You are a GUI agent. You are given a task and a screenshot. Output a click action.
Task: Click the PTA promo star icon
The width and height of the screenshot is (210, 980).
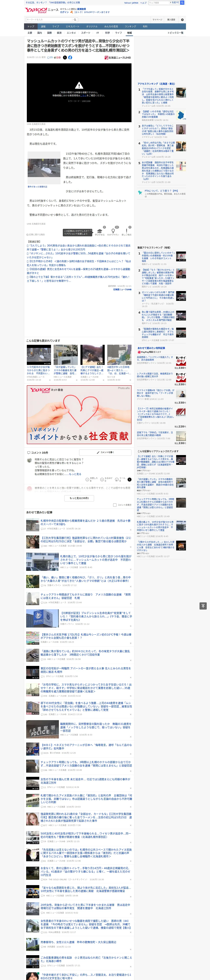[140, 193]
